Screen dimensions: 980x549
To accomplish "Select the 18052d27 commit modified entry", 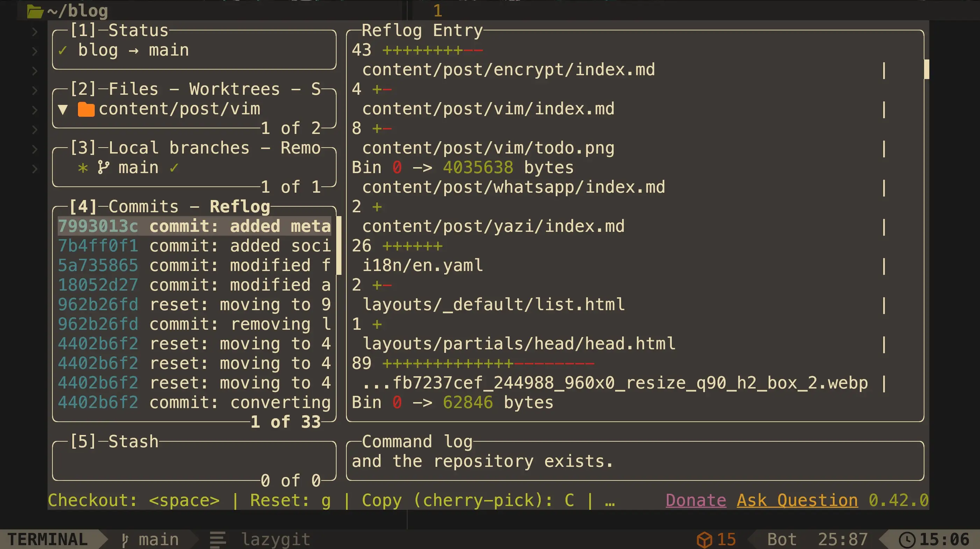I will 194,285.
